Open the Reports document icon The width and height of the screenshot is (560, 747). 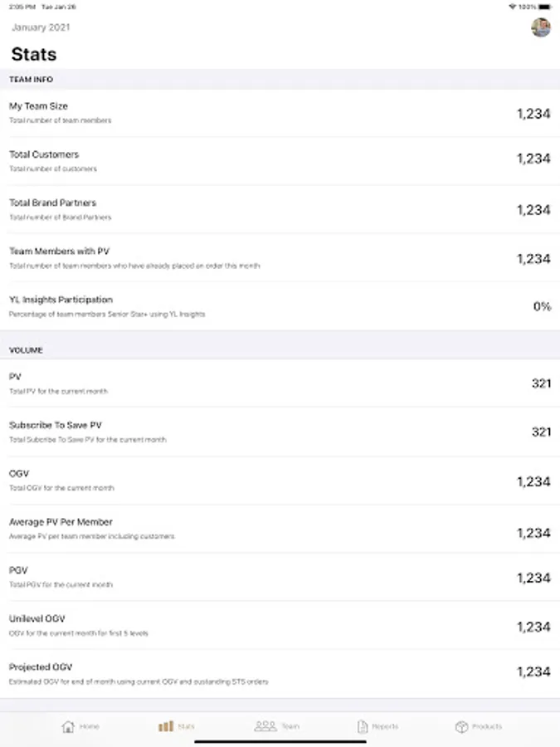(x=363, y=726)
